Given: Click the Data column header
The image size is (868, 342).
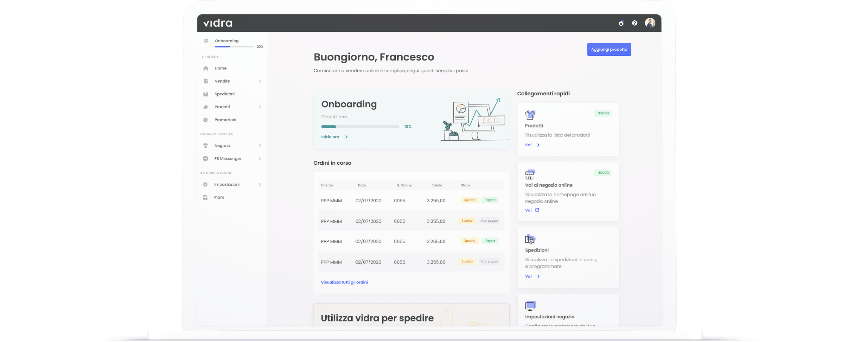Looking at the screenshot, I should [x=361, y=185].
